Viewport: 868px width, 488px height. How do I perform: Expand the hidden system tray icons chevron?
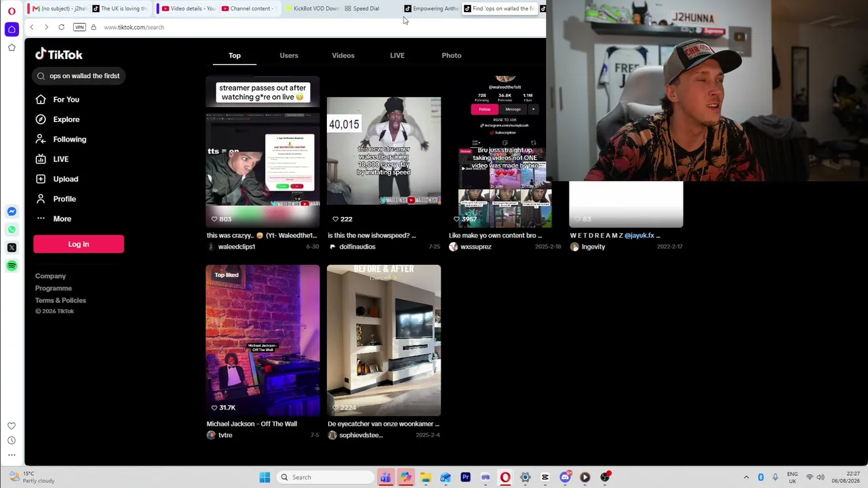point(747,477)
